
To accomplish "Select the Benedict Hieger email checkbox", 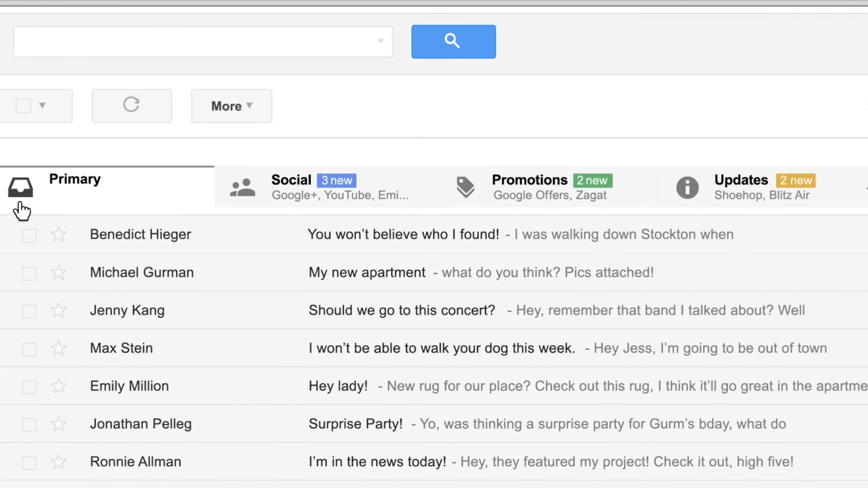I will coord(29,235).
